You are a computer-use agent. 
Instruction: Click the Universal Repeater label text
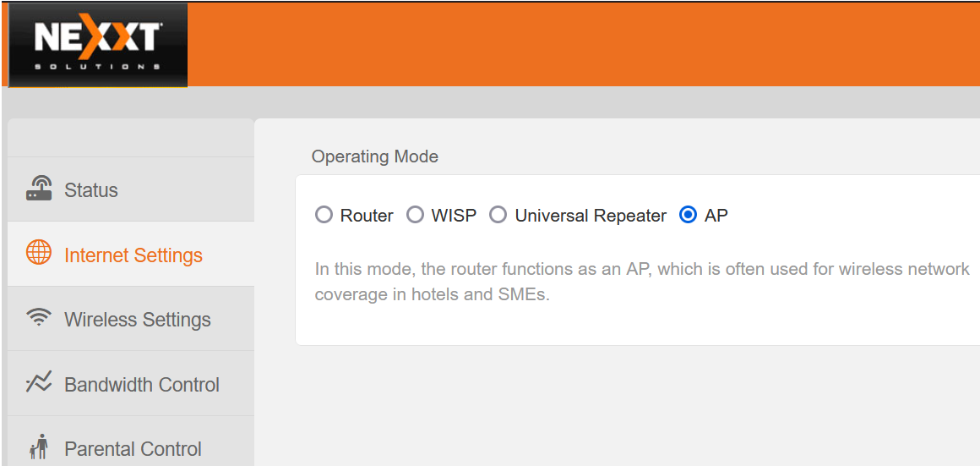click(x=591, y=216)
